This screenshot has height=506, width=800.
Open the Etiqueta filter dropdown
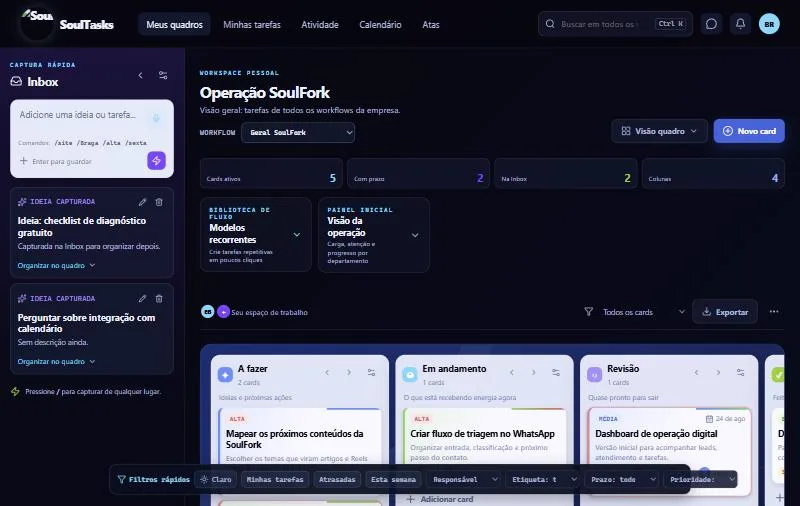pyautogui.click(x=544, y=479)
